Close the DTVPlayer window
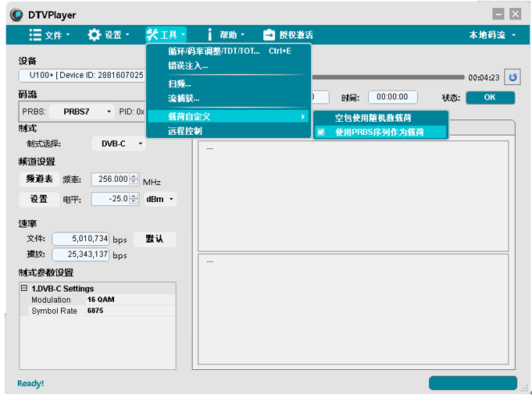Image resolution: width=532 pixels, height=398 pixels. click(516, 14)
